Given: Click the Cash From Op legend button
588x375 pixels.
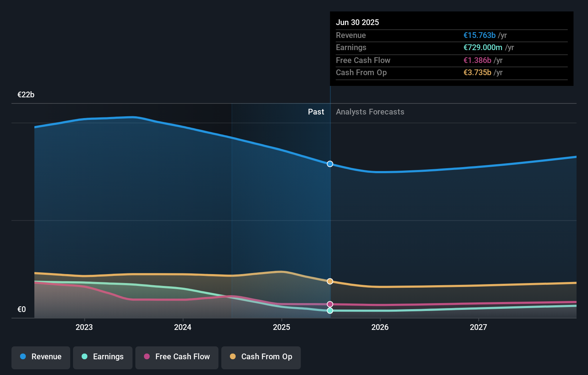Looking at the screenshot, I should [261, 357].
